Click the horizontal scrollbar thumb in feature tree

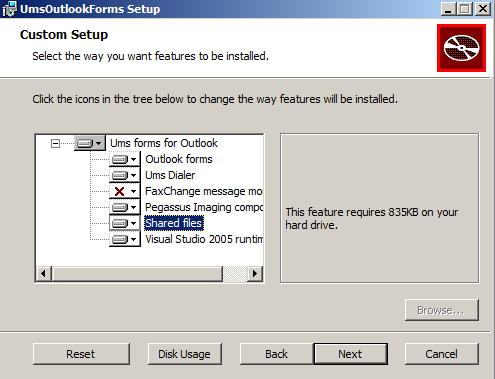click(137, 274)
